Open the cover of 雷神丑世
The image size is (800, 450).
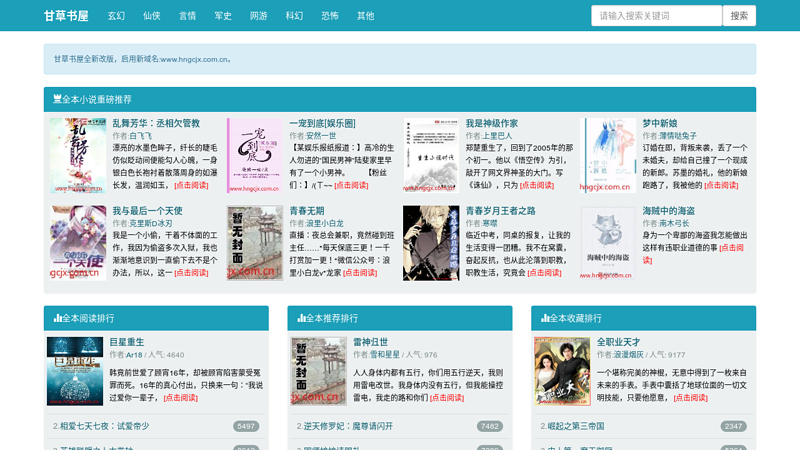point(319,371)
